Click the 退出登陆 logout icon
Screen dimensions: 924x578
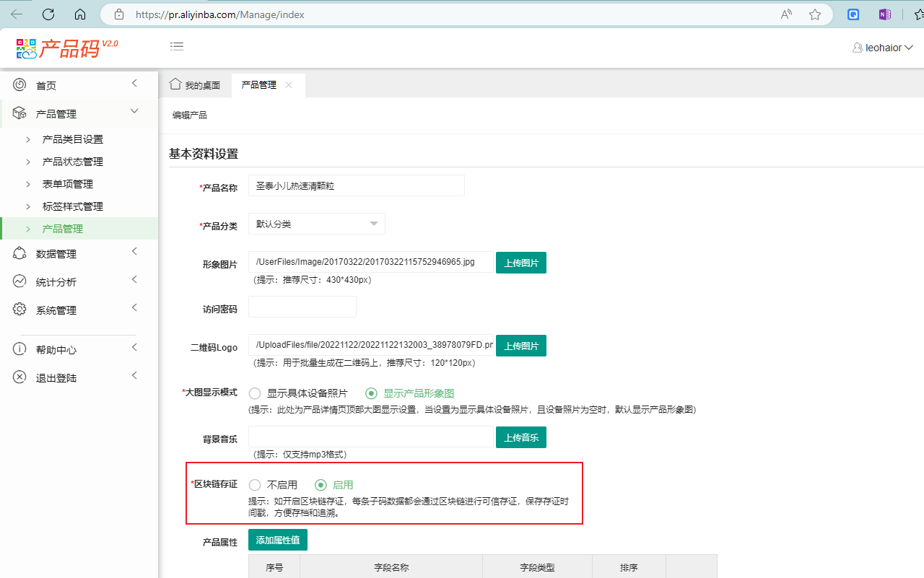(19, 377)
